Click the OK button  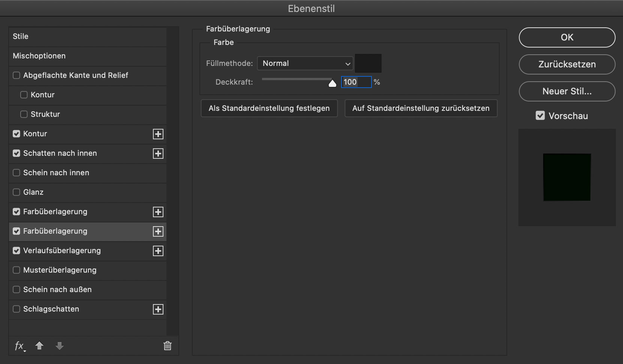pos(567,37)
